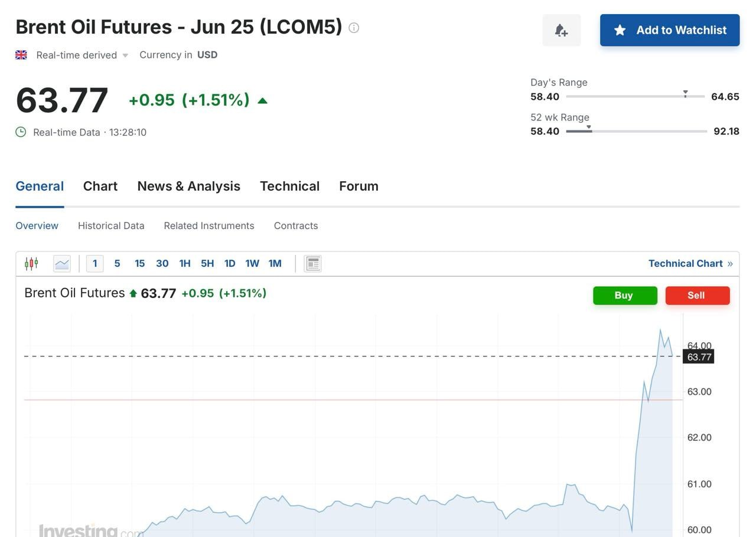Viewport: 756px width, 537px height.
Task: Click the Day's Range slider bar
Action: click(x=635, y=96)
